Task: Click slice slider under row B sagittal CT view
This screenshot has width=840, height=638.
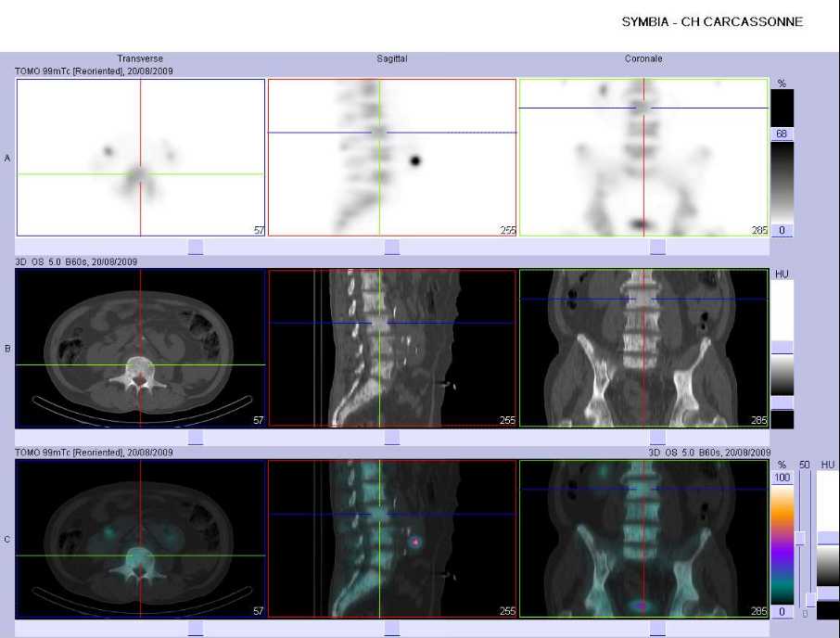Action: tap(392, 438)
